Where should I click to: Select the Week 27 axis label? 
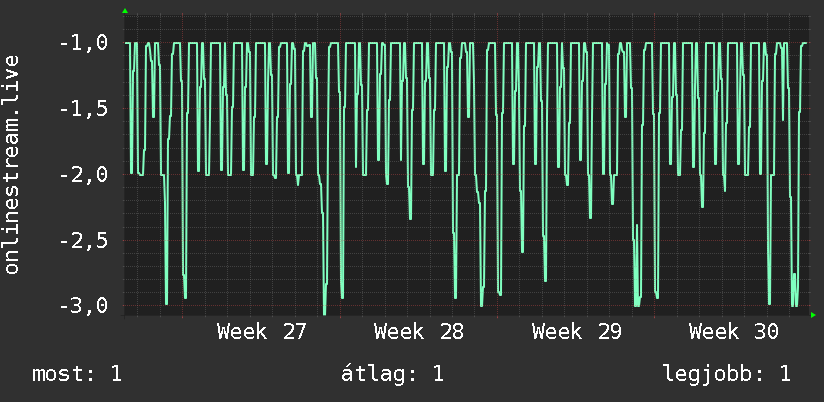261,332
